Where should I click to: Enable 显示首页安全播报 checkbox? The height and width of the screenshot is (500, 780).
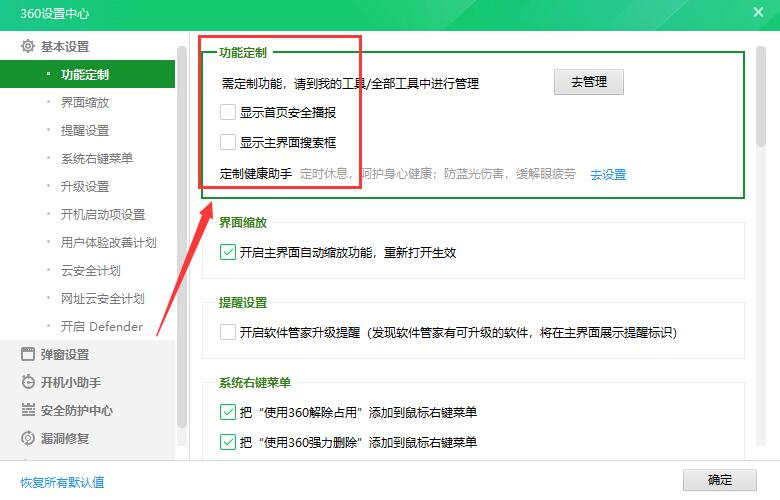tap(228, 112)
